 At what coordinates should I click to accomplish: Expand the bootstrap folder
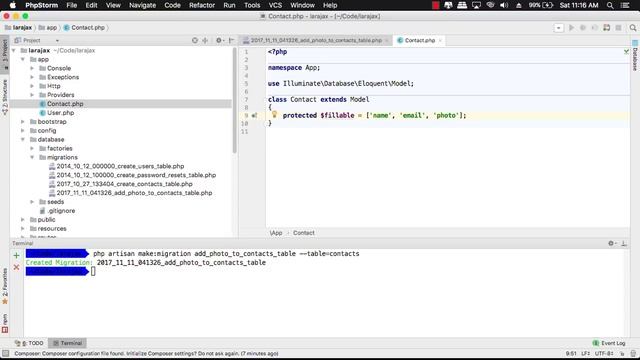(x=23, y=122)
